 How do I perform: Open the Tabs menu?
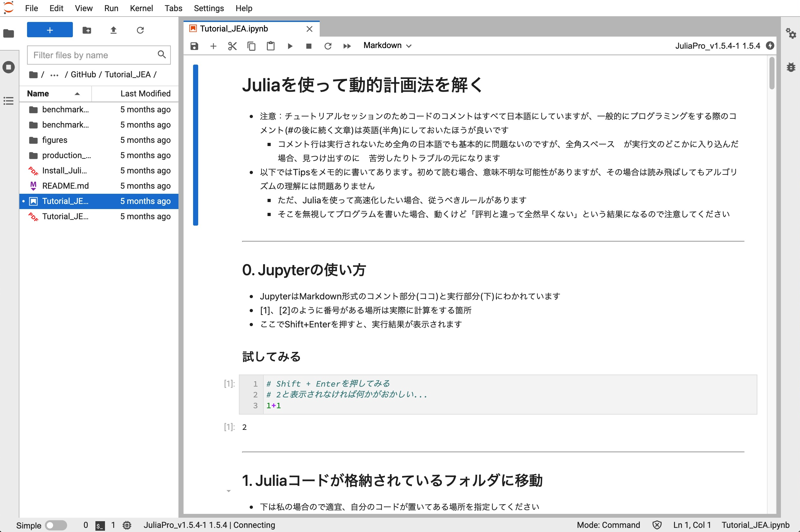pyautogui.click(x=173, y=8)
